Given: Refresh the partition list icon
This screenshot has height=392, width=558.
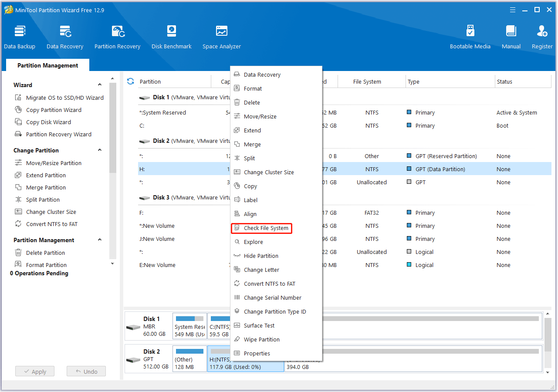Looking at the screenshot, I should (130, 81).
